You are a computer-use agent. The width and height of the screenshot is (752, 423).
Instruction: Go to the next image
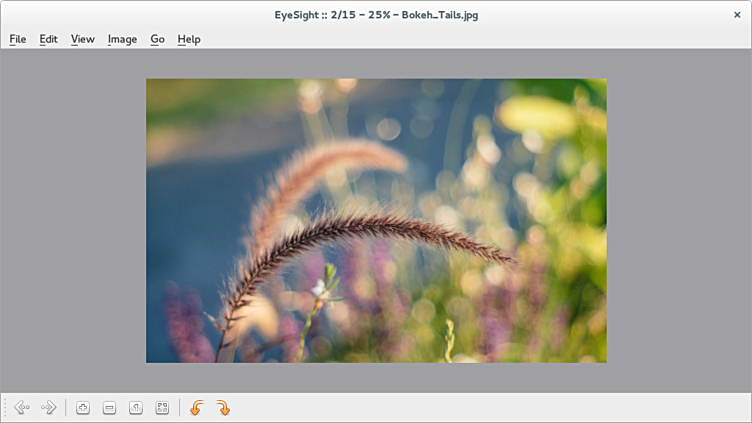[x=48, y=408]
